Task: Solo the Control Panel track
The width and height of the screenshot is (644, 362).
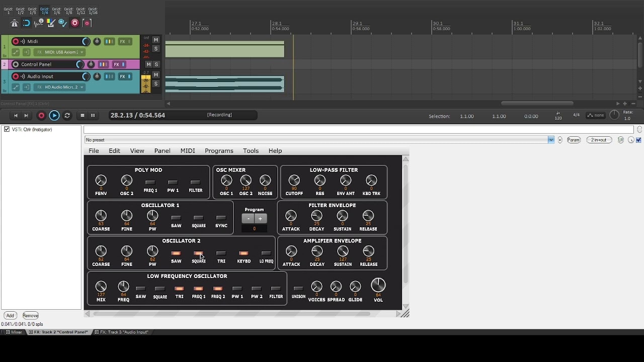Action: coord(156,64)
